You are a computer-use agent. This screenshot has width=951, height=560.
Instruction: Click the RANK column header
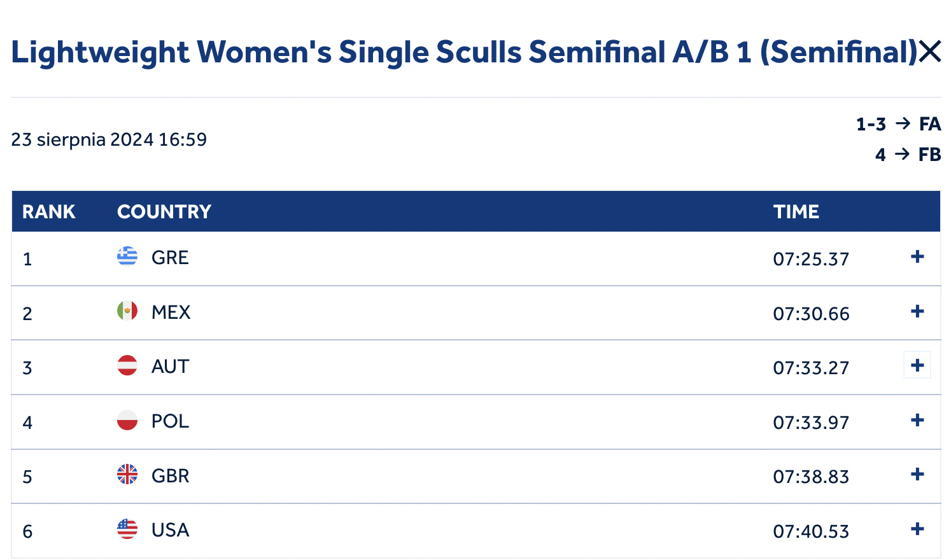[x=49, y=212]
